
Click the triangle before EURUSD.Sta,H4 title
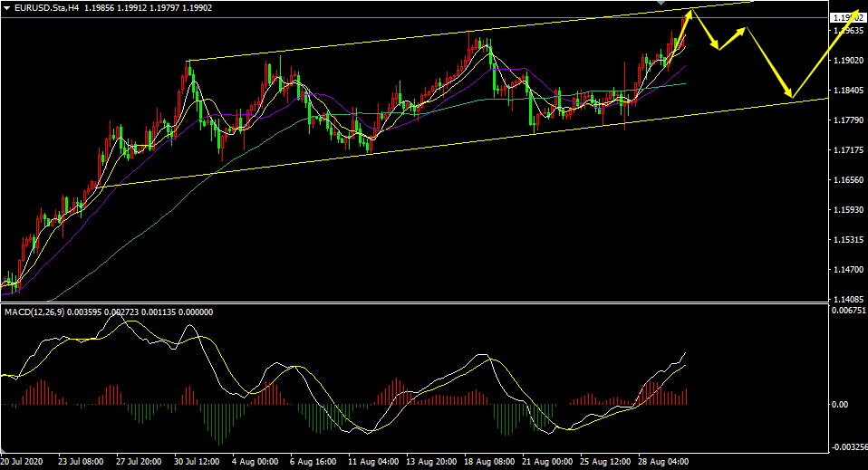6,8
